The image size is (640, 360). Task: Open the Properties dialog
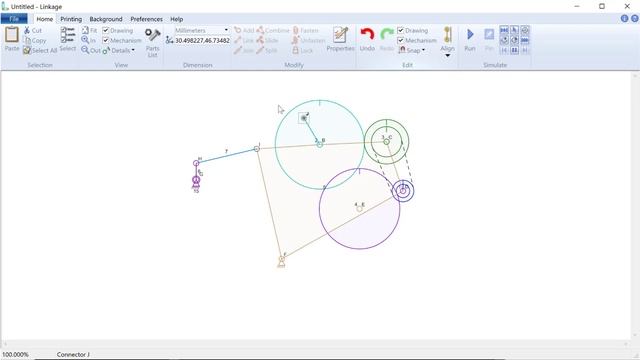pos(340,39)
